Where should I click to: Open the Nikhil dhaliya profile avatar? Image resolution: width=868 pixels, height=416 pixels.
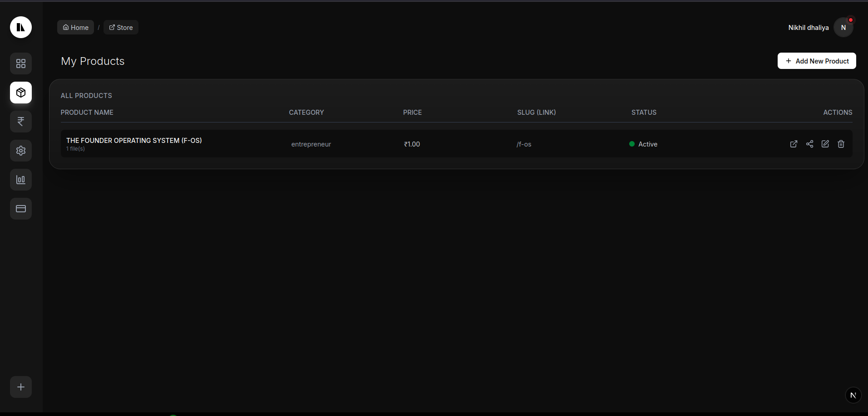click(x=843, y=27)
